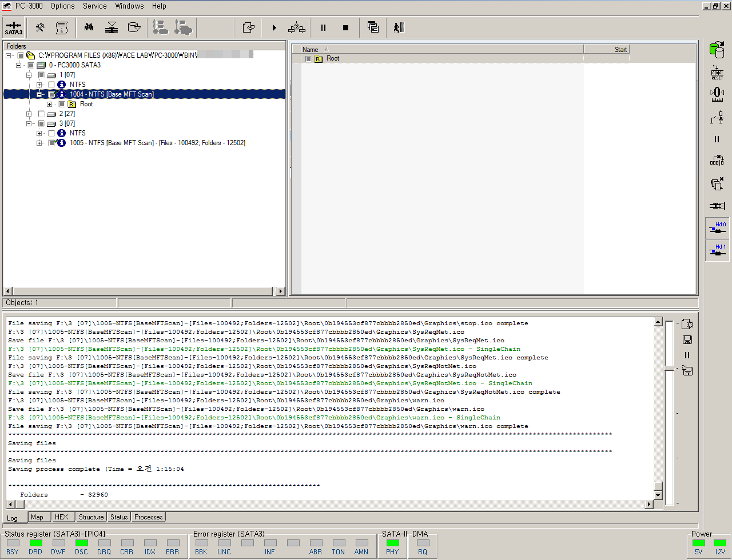
Task: Click the cable connector icon in right sidebar
Action: pos(717,206)
